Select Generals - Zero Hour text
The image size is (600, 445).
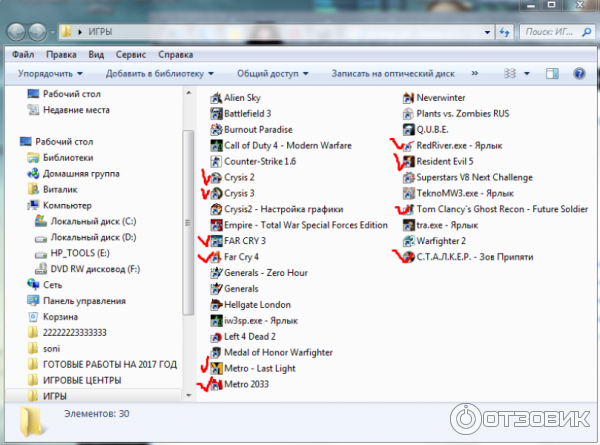(266, 273)
